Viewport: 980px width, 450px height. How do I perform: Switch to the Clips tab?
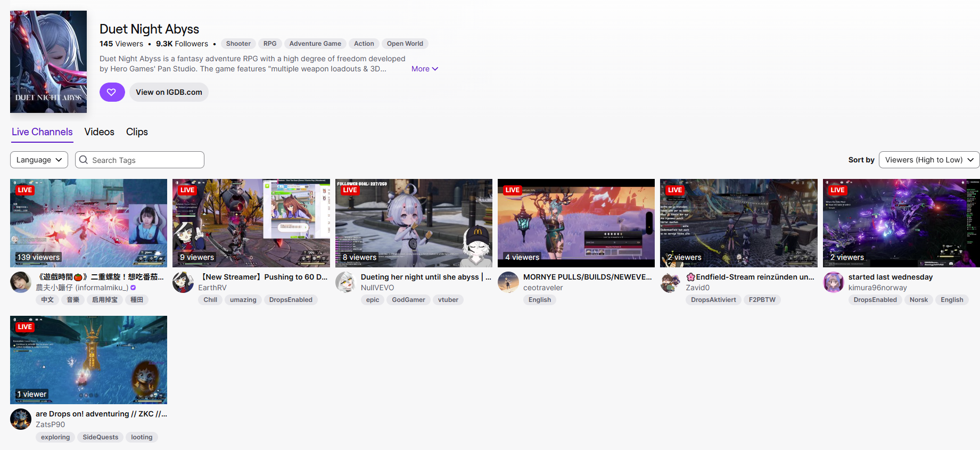point(137,132)
